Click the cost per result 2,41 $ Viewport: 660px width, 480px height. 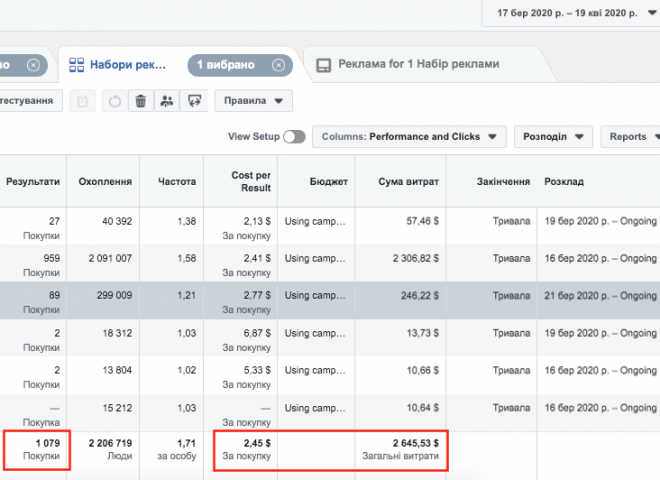point(257,258)
